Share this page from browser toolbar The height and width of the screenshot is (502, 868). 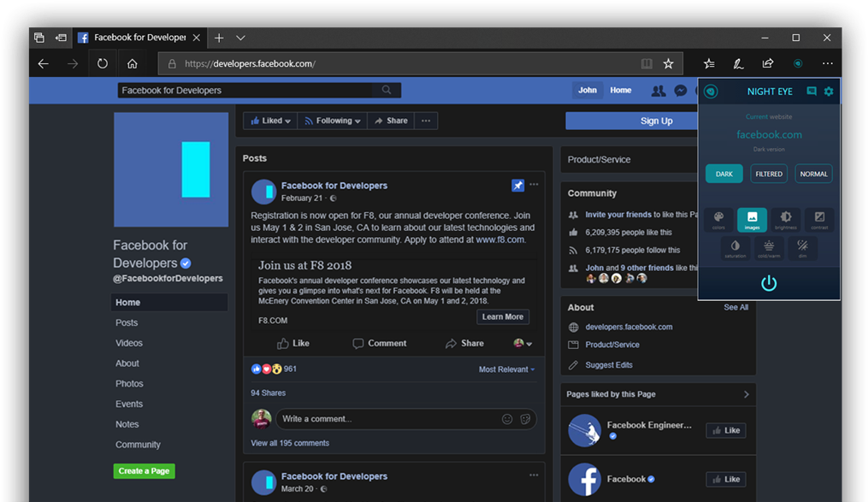click(x=768, y=63)
